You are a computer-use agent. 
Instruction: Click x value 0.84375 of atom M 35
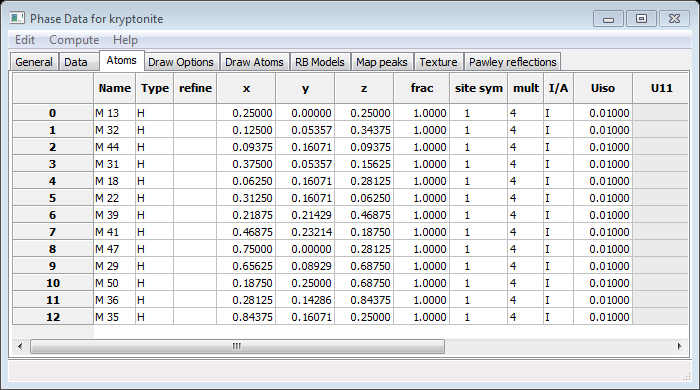[246, 317]
